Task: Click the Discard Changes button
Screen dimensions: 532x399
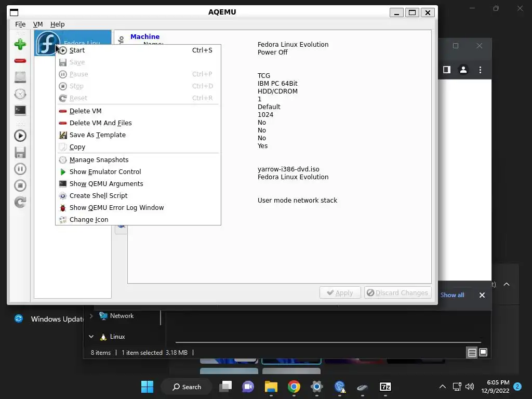Action: [x=397, y=293]
